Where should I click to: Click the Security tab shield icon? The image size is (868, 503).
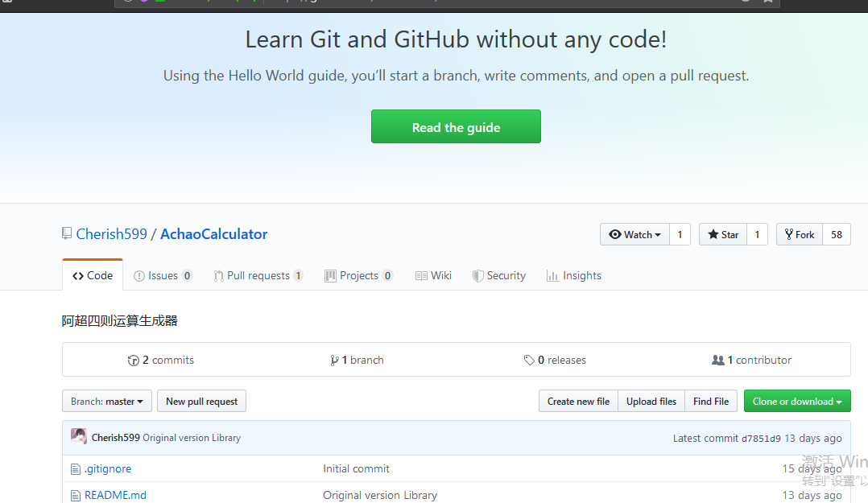(477, 275)
